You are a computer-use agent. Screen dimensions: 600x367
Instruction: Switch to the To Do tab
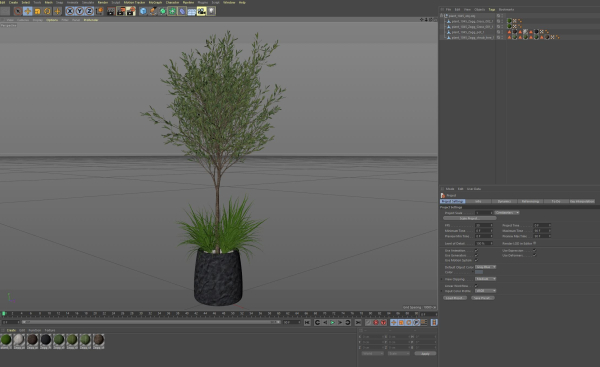[556, 201]
